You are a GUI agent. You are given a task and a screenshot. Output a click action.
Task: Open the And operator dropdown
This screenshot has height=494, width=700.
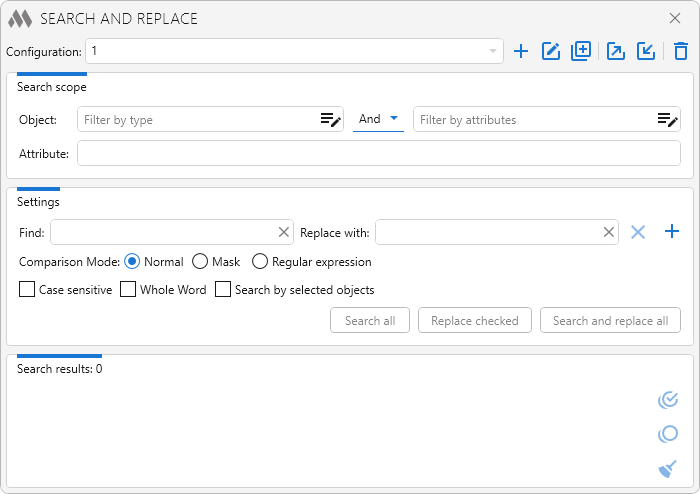[379, 119]
